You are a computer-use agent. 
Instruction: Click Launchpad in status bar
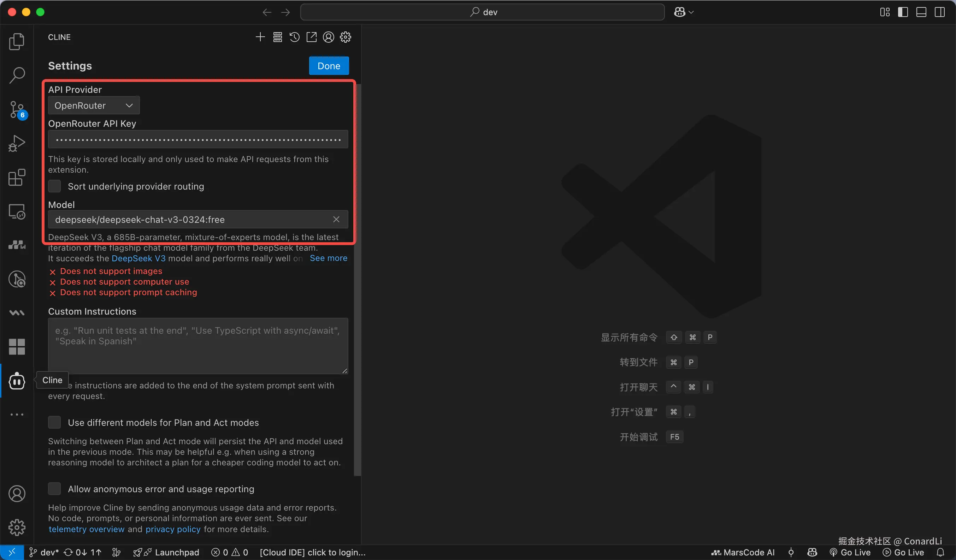point(176,553)
